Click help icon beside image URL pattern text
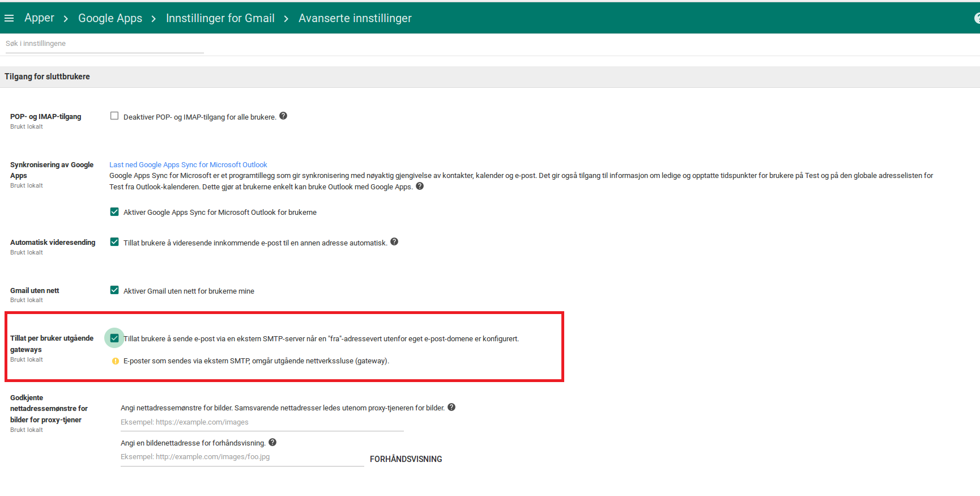 click(451, 407)
